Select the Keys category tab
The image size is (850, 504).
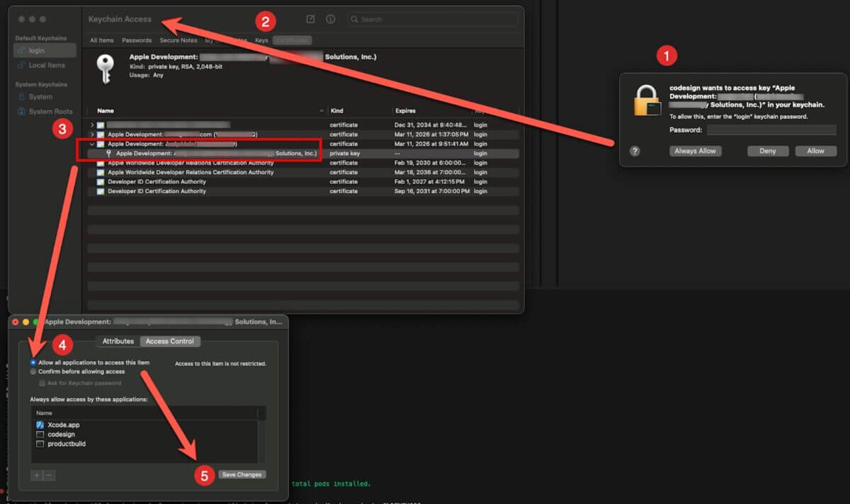[x=262, y=40]
